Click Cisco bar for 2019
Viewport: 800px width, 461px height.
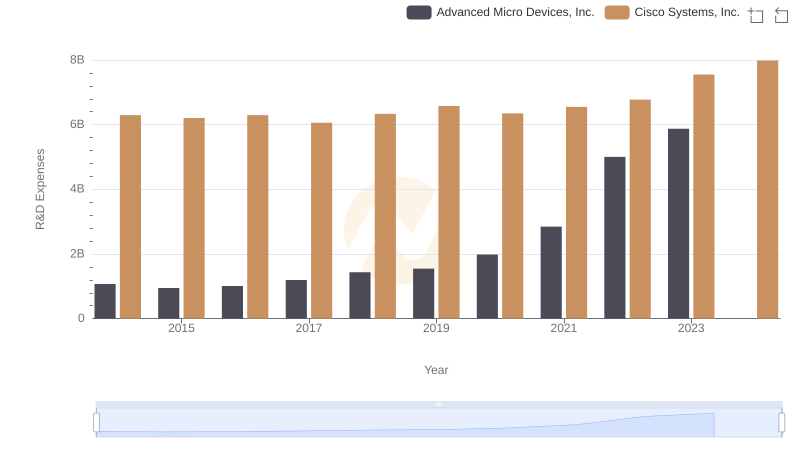point(449,212)
